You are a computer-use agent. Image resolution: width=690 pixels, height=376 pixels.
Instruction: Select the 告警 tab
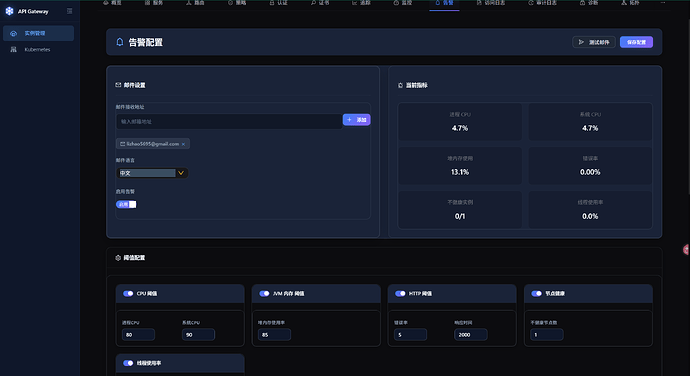click(x=444, y=3)
